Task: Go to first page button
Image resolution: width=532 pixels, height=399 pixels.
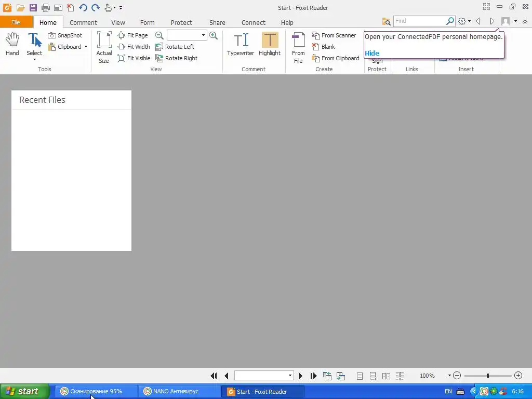Action: click(214, 376)
